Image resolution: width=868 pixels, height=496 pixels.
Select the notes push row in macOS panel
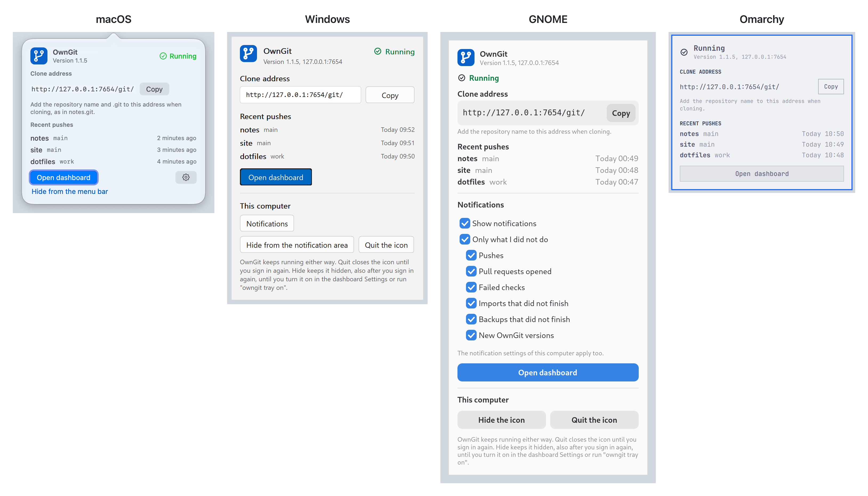113,138
